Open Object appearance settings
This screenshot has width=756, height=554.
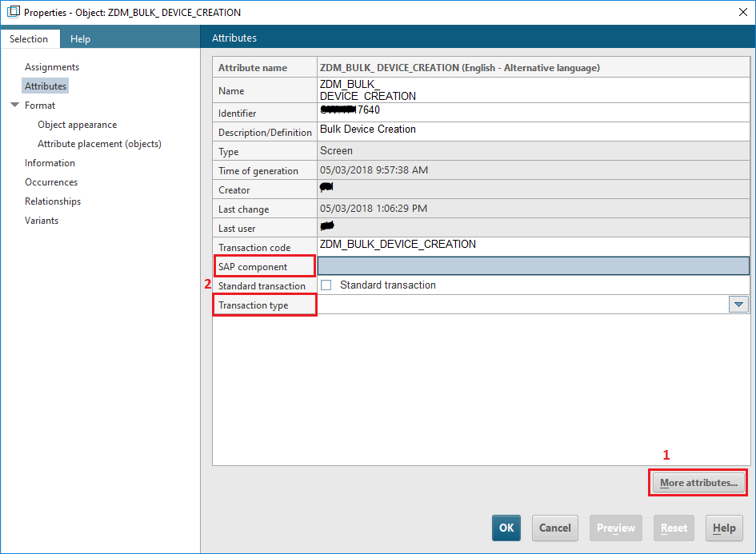77,125
